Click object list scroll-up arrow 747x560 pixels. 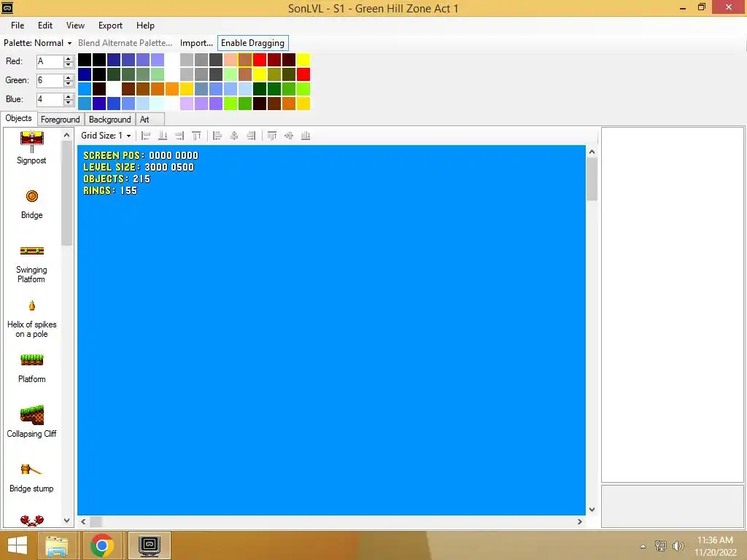(66, 135)
